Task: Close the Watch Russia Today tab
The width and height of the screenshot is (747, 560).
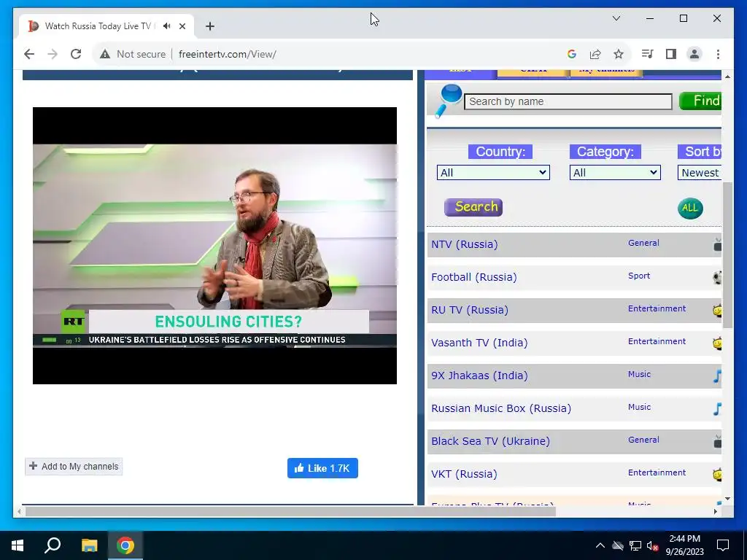Action: point(182,26)
